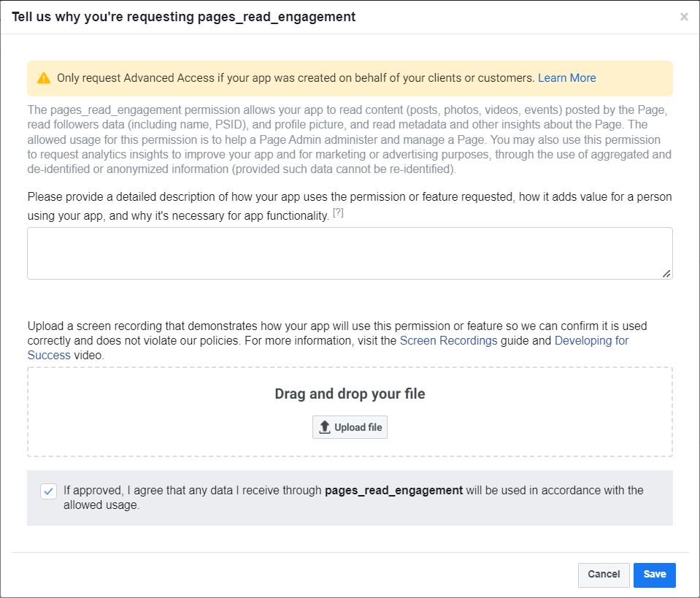Click the yellow warning triangle icon
This screenshot has width=700, height=598.
click(44, 78)
